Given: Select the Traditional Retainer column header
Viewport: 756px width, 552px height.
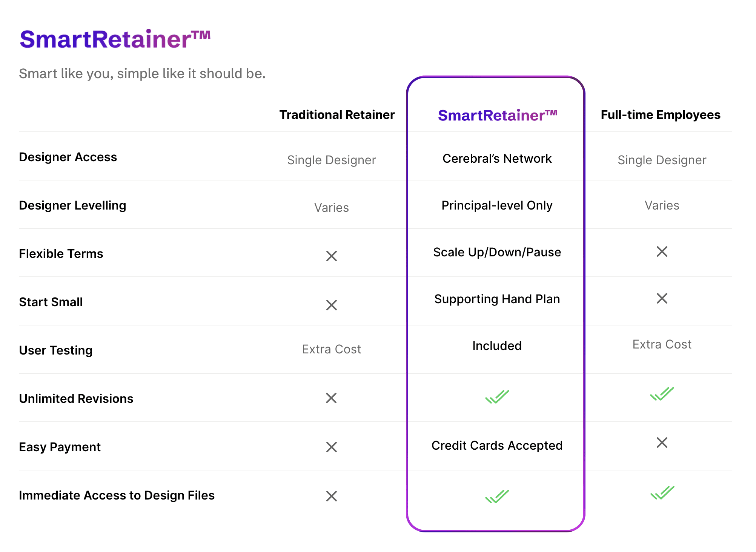Looking at the screenshot, I should [337, 115].
